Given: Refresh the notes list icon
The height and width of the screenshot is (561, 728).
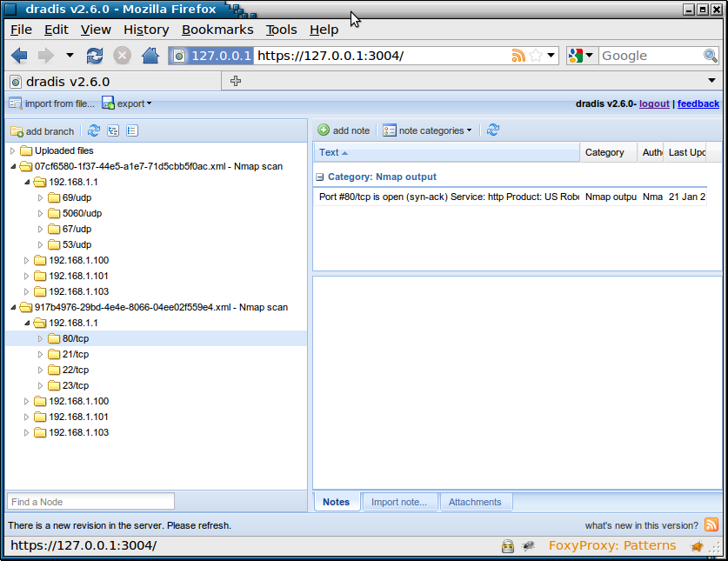Looking at the screenshot, I should click(x=493, y=130).
